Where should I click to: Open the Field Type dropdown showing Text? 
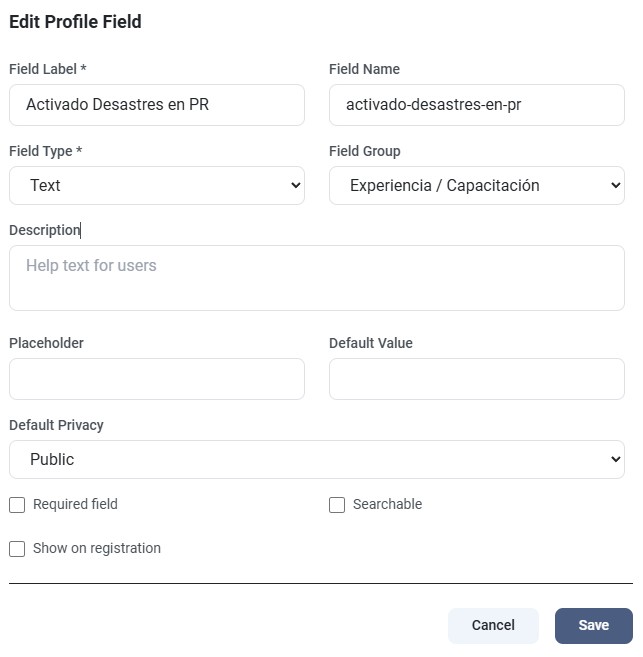pos(157,185)
